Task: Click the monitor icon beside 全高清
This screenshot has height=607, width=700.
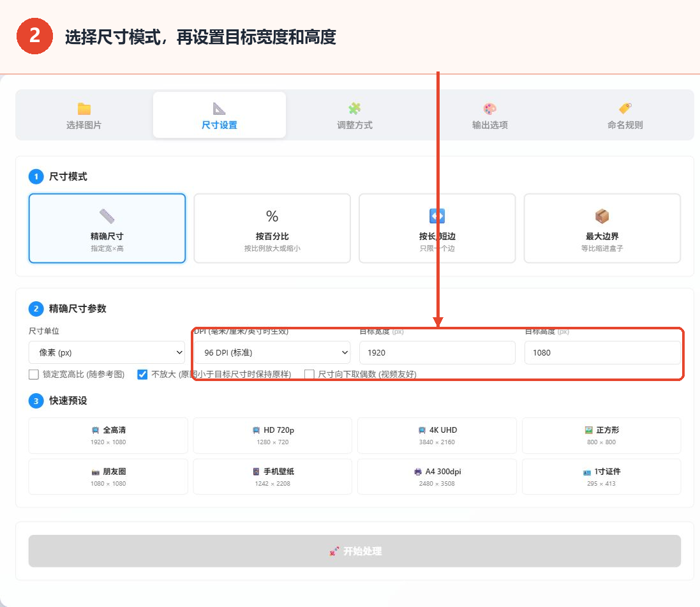Action: [95, 430]
